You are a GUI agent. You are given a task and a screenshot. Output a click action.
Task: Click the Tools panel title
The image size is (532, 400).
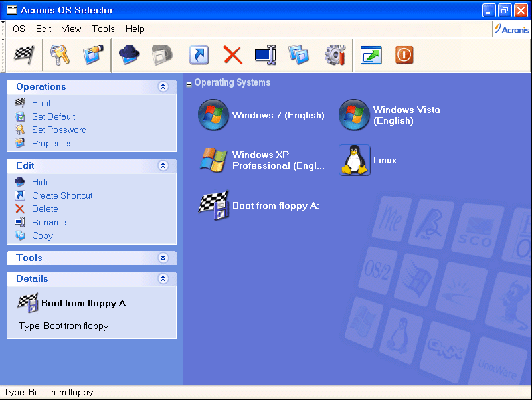tap(29, 258)
